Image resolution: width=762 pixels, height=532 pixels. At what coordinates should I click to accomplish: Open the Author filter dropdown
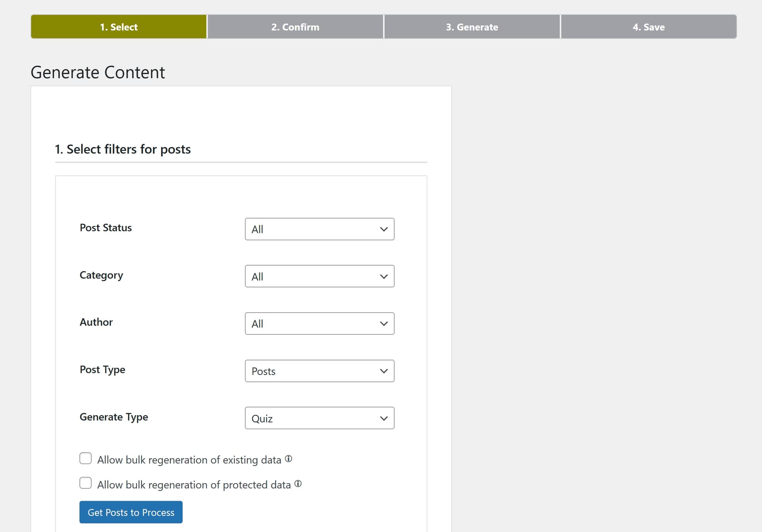coord(319,324)
